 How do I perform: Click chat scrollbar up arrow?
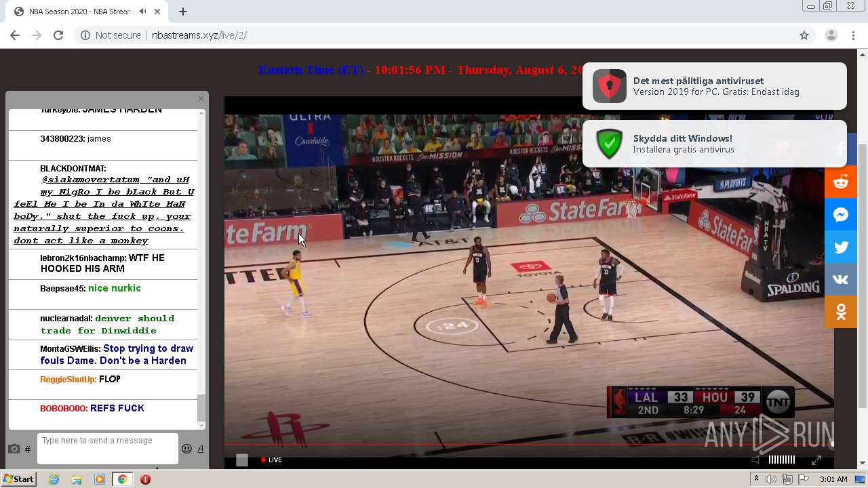(x=201, y=113)
